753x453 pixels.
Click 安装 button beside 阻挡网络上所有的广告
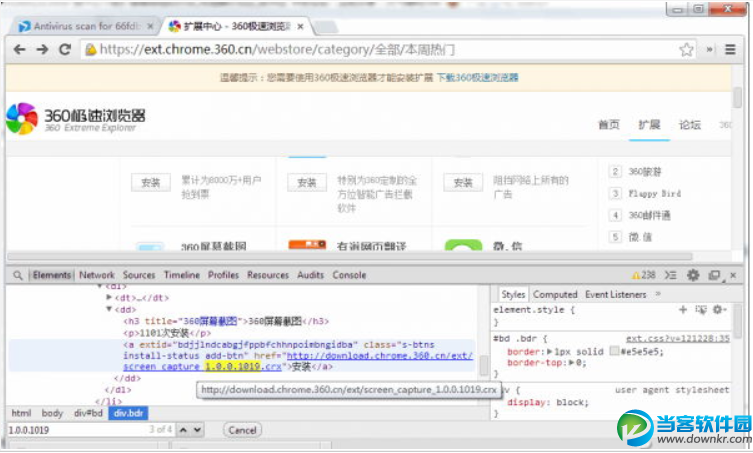pos(463,183)
